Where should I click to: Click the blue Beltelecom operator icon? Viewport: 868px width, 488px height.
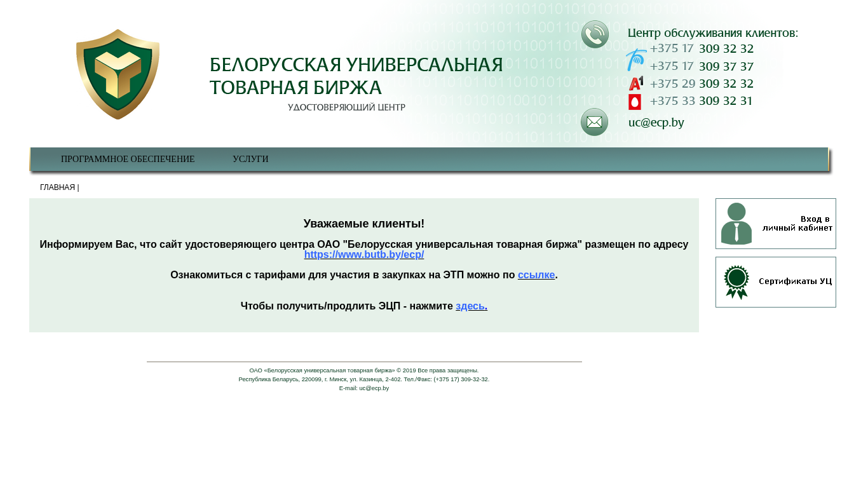[x=636, y=60]
